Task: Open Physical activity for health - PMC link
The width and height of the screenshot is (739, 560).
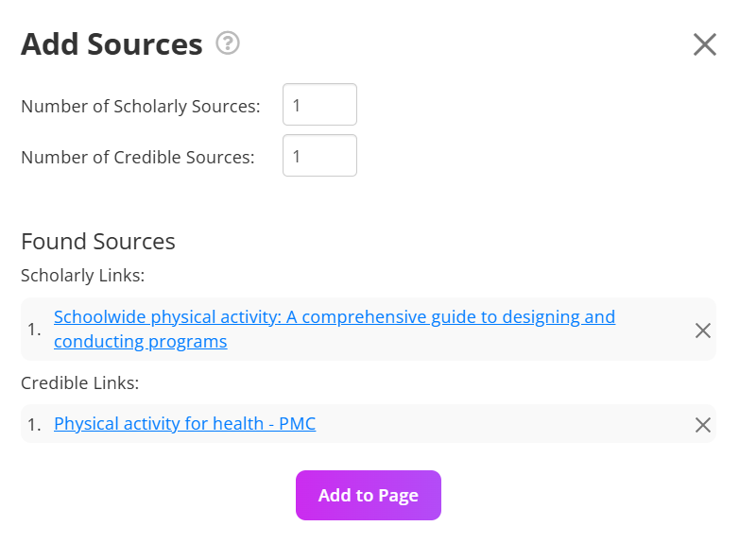Action: point(184,424)
